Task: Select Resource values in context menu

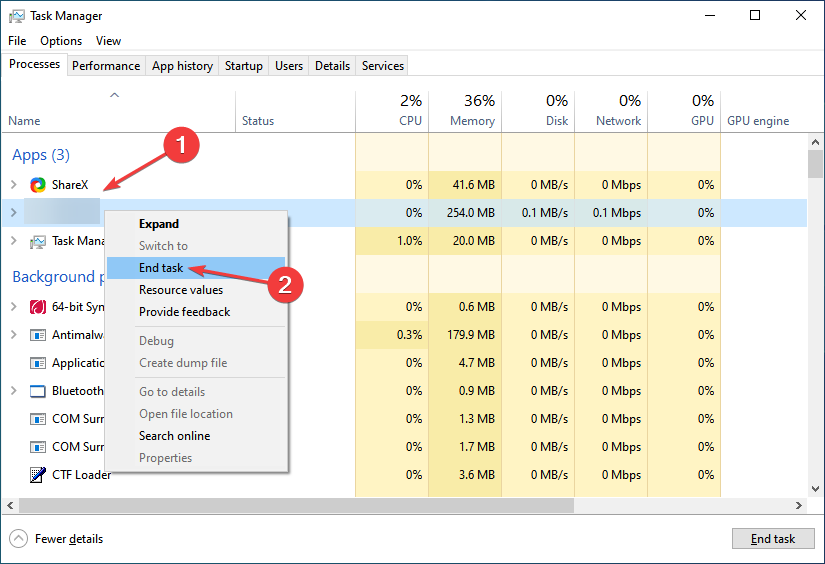Action: tap(196, 290)
